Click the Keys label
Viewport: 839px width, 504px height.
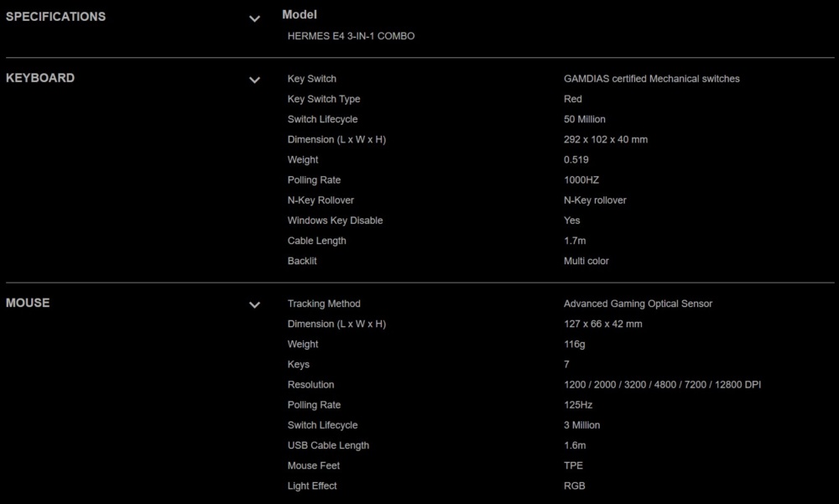(x=299, y=364)
